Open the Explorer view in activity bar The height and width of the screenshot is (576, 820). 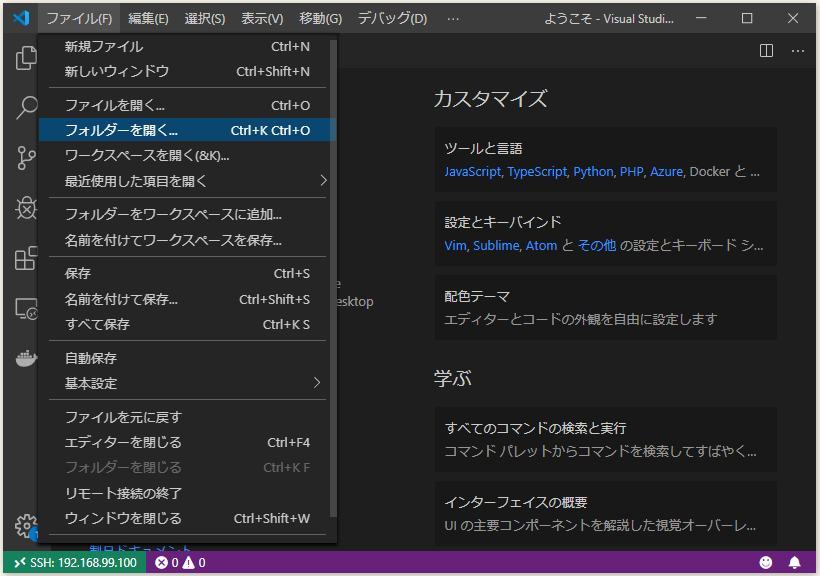[x=25, y=57]
